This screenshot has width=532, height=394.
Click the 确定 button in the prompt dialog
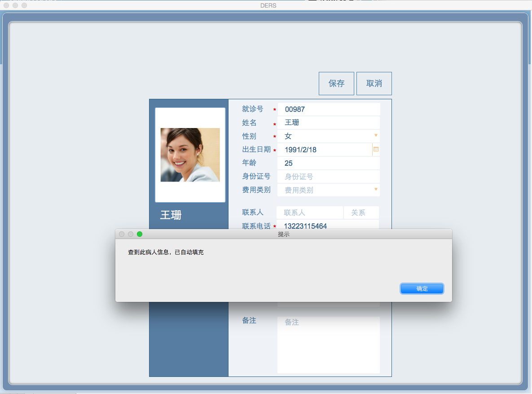(422, 289)
